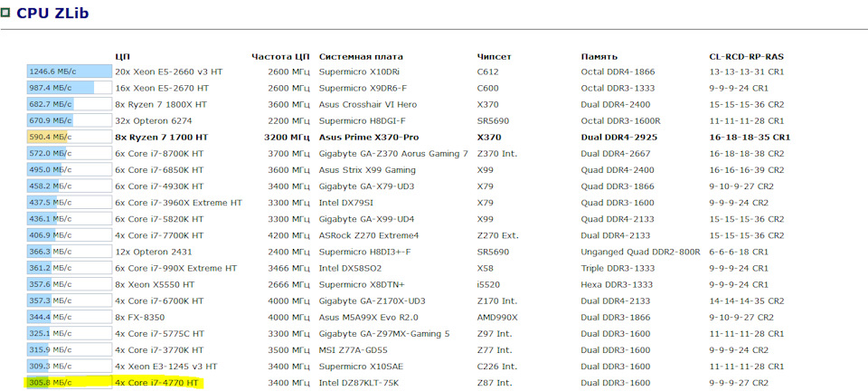The height and width of the screenshot is (391, 868).
Task: Click the AMD990X chipset cell
Action: tap(497, 318)
